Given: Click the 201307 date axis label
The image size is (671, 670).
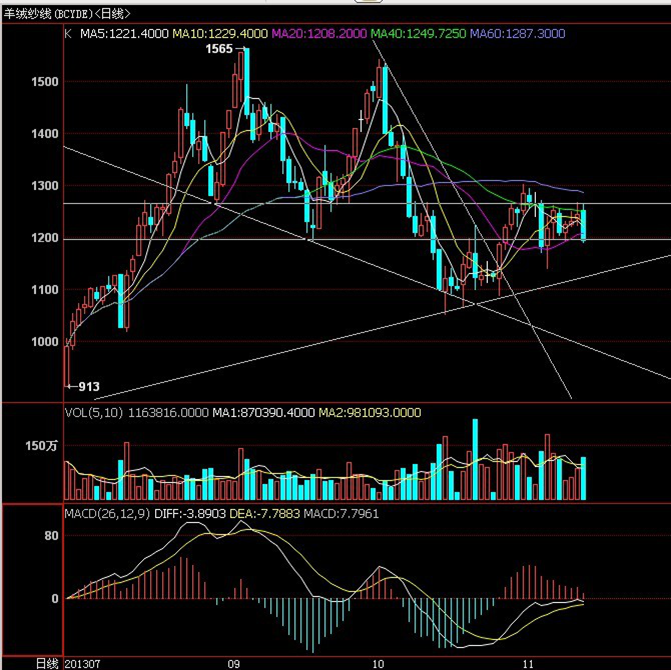Looking at the screenshot, I should (x=82, y=664).
